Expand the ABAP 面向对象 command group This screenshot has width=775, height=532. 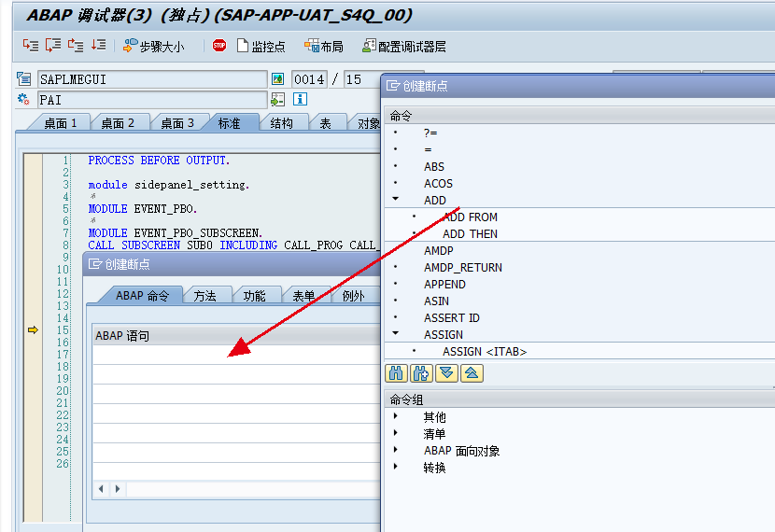(x=395, y=450)
